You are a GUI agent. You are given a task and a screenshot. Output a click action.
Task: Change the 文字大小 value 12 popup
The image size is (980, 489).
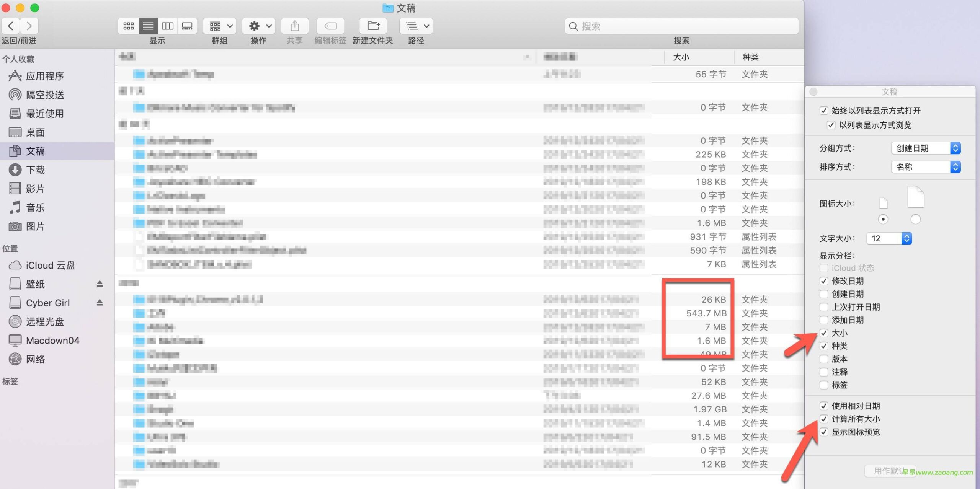click(889, 238)
